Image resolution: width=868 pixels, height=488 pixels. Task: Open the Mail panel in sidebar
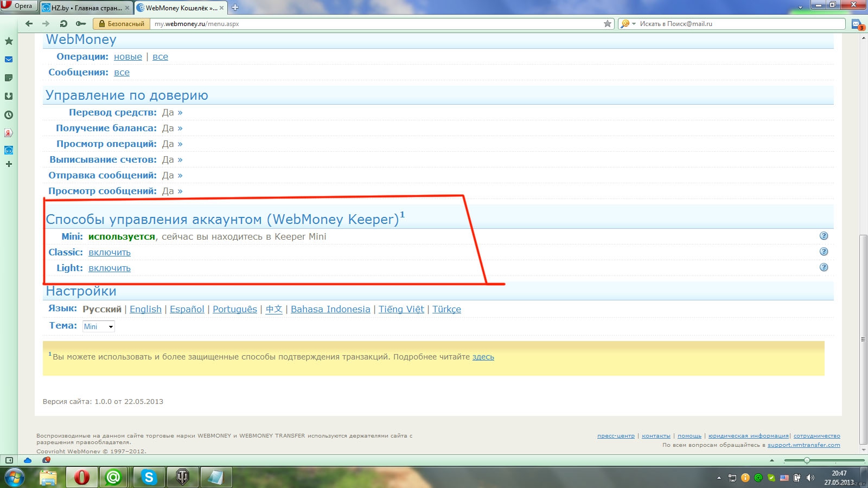tap(9, 60)
